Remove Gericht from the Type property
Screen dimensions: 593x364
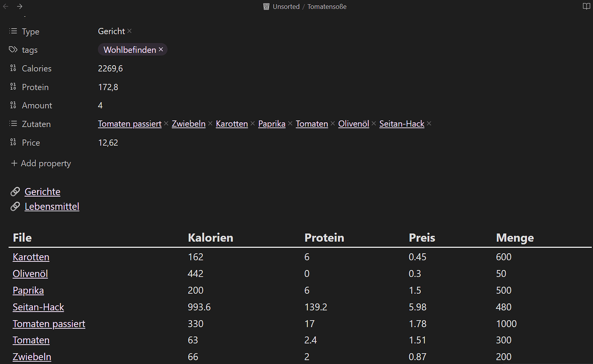coord(128,31)
